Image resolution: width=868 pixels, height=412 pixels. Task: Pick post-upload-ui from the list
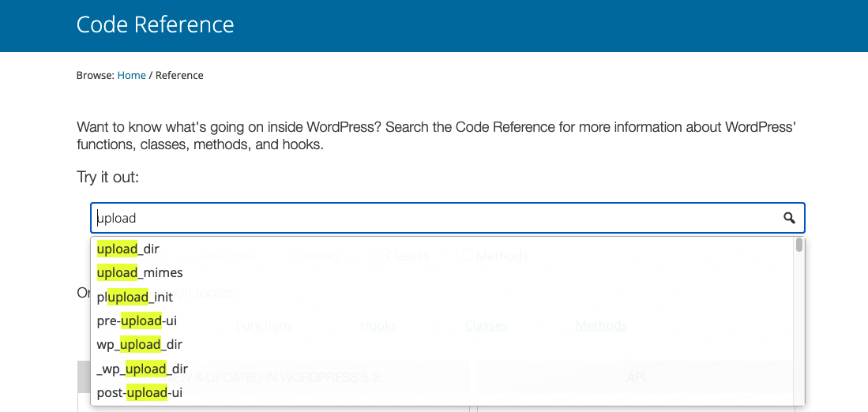click(140, 392)
